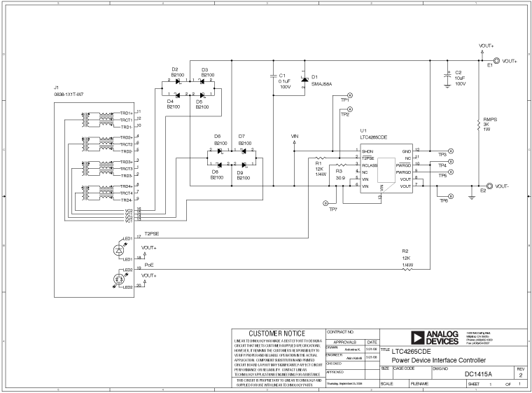Select the TP4 test point symbol
The width and height of the screenshot is (532, 393).
451,162
